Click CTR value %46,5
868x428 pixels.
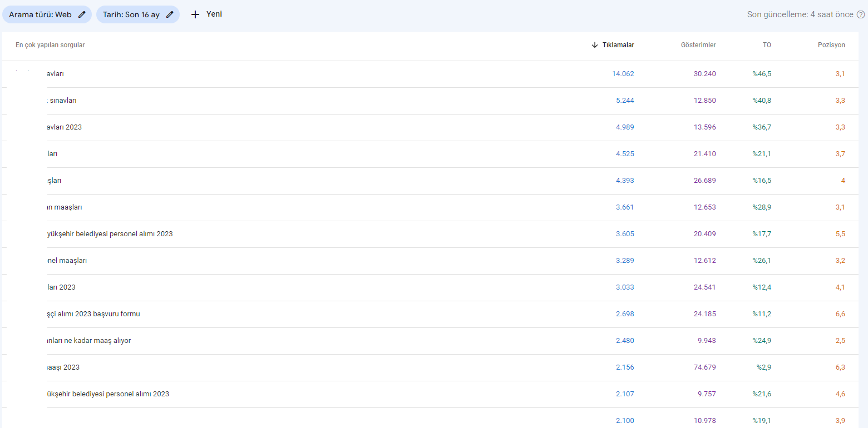(762, 74)
